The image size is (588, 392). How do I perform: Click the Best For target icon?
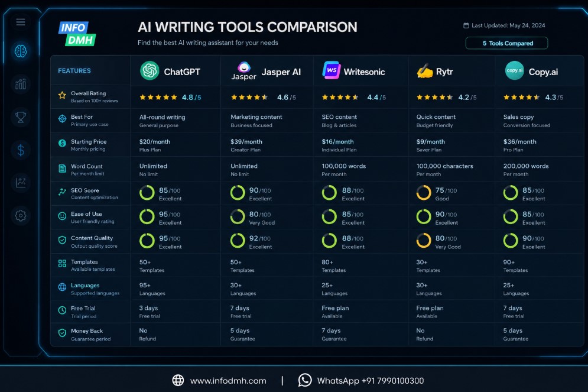[62, 119]
